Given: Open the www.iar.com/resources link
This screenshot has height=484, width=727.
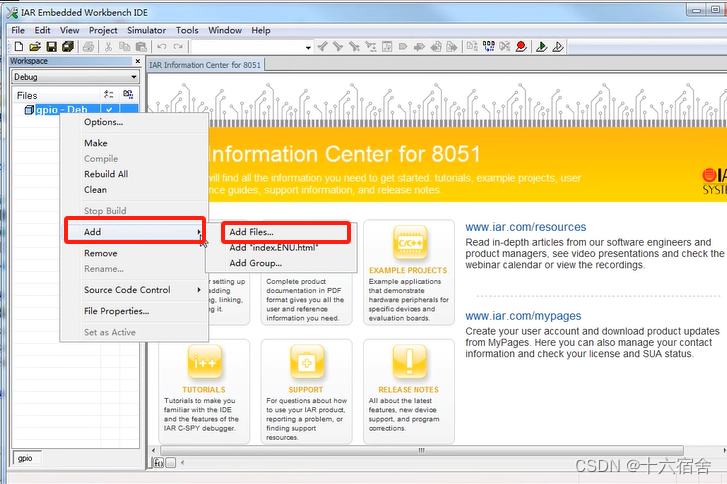Looking at the screenshot, I should point(526,227).
